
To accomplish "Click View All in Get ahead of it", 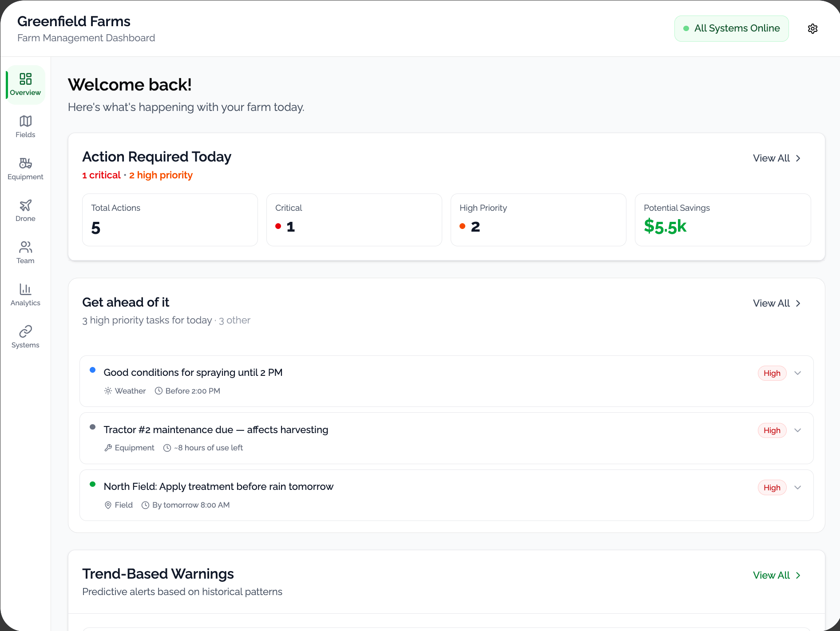I will point(777,304).
